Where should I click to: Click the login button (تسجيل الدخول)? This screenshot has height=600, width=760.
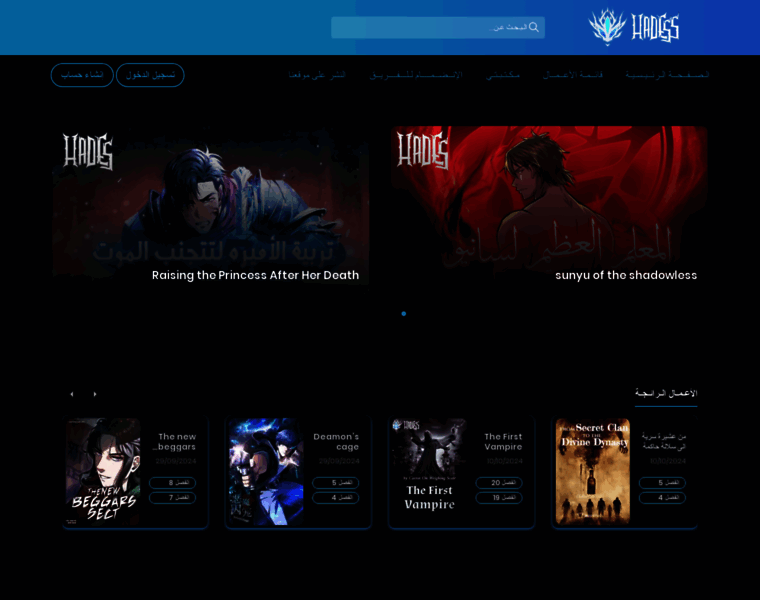(x=150, y=75)
